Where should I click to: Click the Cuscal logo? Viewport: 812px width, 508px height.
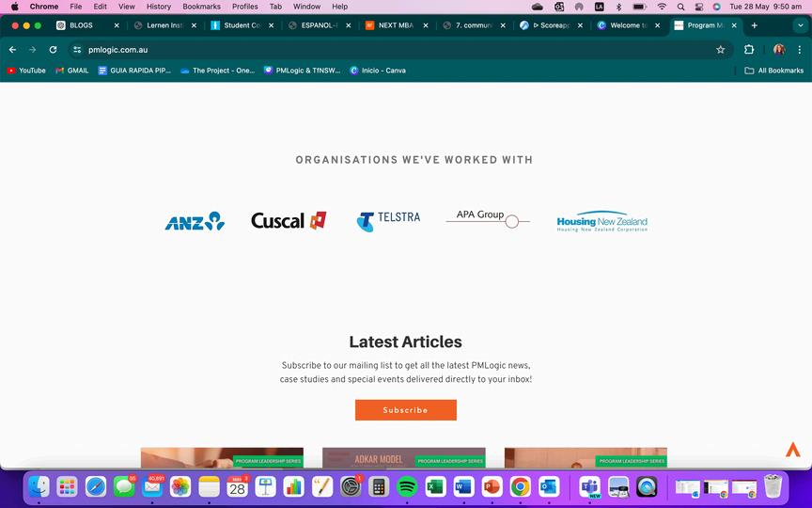(x=289, y=220)
